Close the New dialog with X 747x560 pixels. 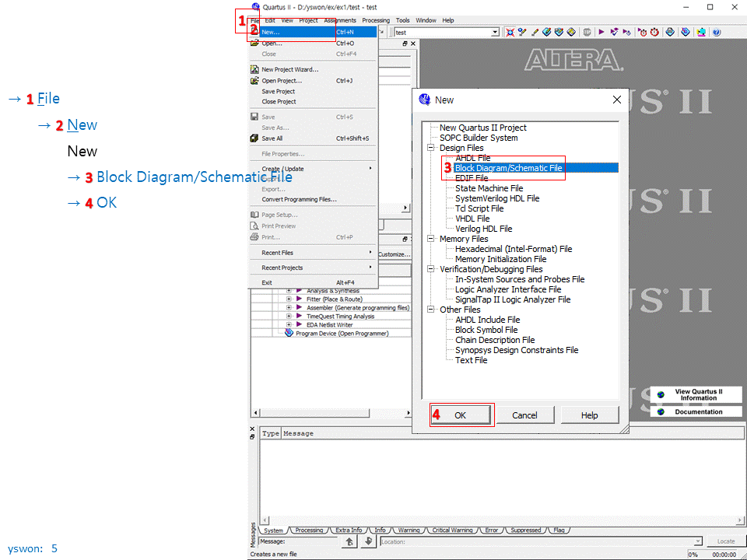pyautogui.click(x=616, y=100)
